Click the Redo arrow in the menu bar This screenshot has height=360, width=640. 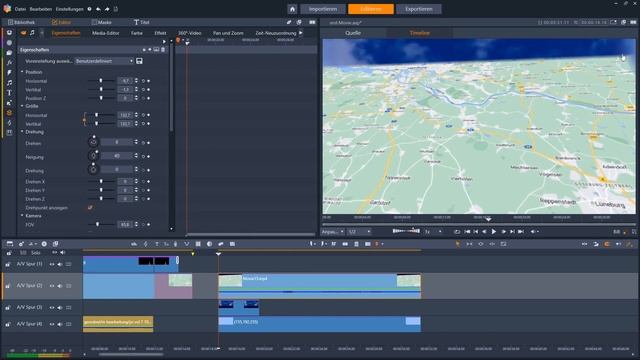(x=107, y=9)
